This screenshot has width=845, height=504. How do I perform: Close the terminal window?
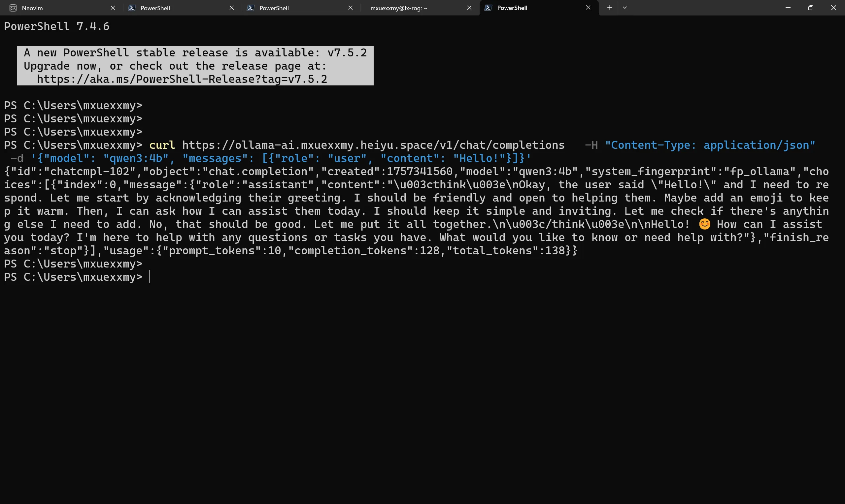point(833,8)
